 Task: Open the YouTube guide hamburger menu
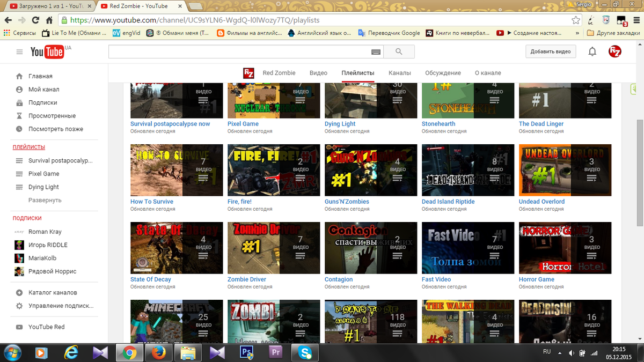pyautogui.click(x=20, y=52)
